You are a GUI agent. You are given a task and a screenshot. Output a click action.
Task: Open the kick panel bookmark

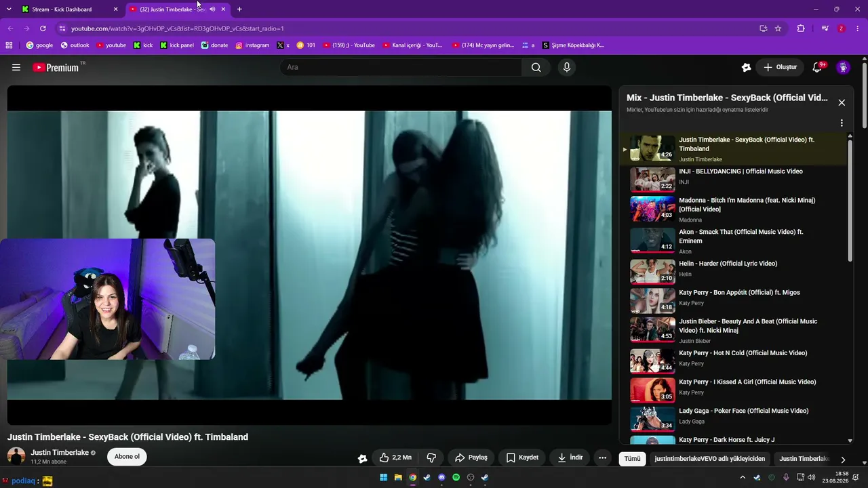[x=177, y=45]
